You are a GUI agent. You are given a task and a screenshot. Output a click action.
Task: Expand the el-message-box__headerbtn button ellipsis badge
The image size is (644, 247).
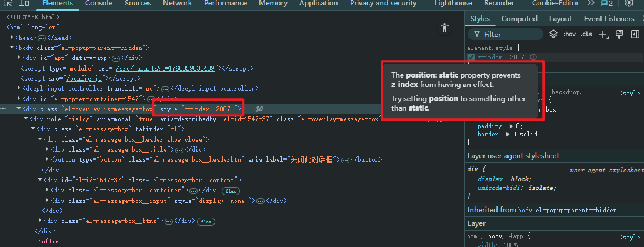[345, 160]
